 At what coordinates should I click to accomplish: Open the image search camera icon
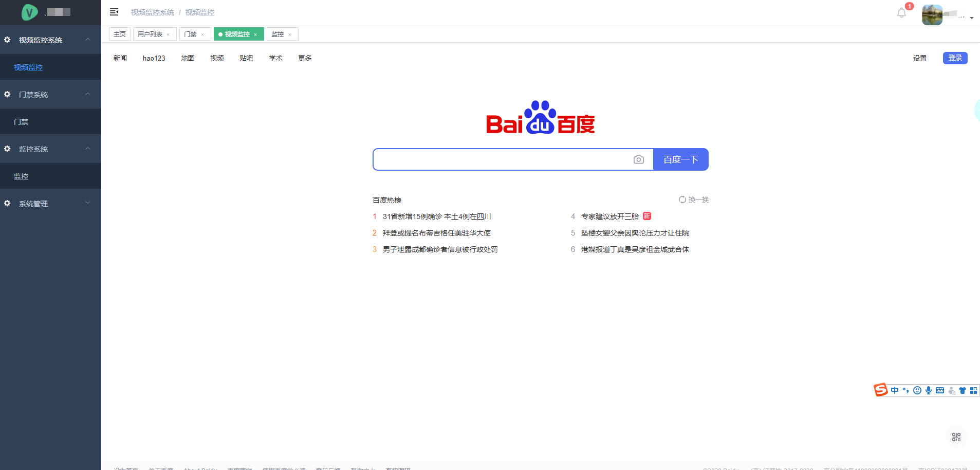(639, 159)
